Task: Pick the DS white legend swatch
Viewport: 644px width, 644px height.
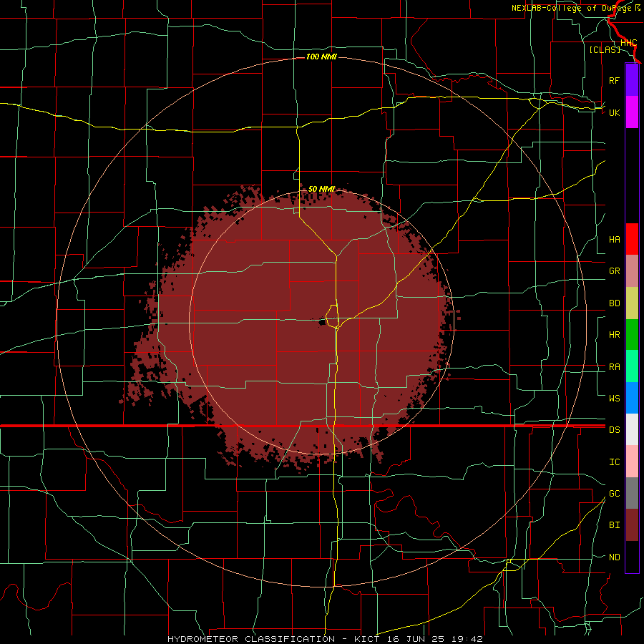Action: point(632,429)
